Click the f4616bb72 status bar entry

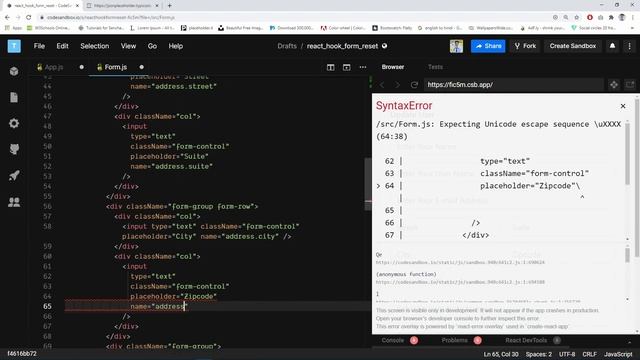pos(22,354)
